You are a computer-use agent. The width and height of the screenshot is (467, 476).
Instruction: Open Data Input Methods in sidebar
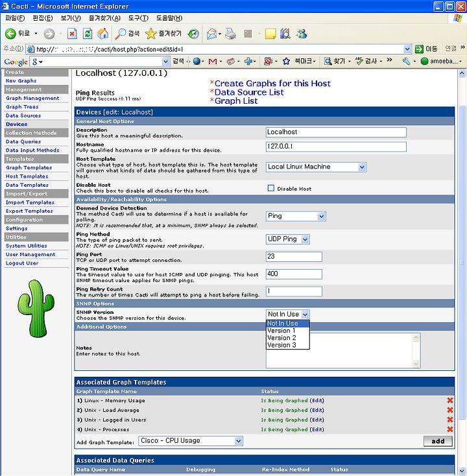[32, 150]
